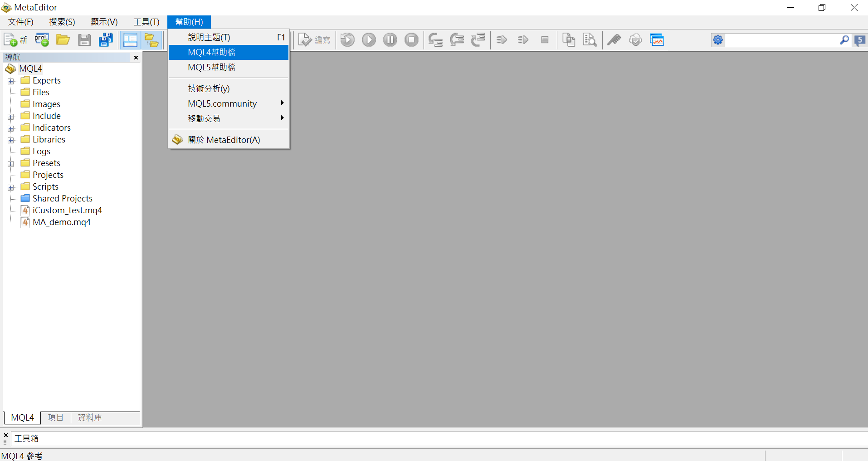Select the Projects folder
The width and height of the screenshot is (868, 461).
click(x=48, y=175)
